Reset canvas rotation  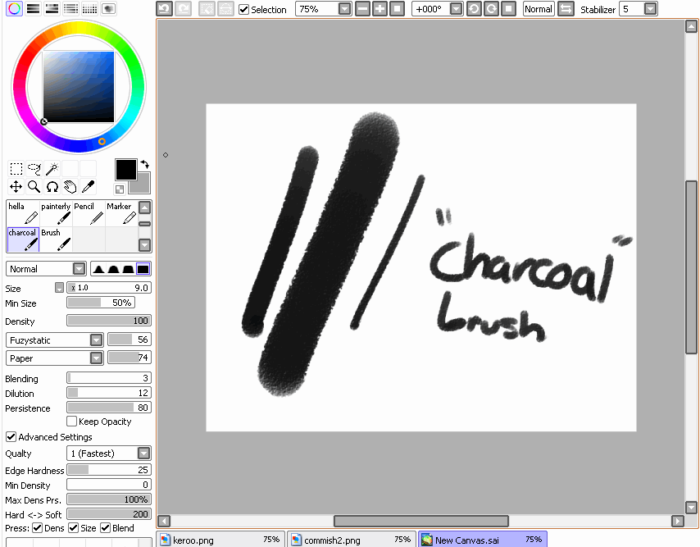pyautogui.click(x=508, y=9)
